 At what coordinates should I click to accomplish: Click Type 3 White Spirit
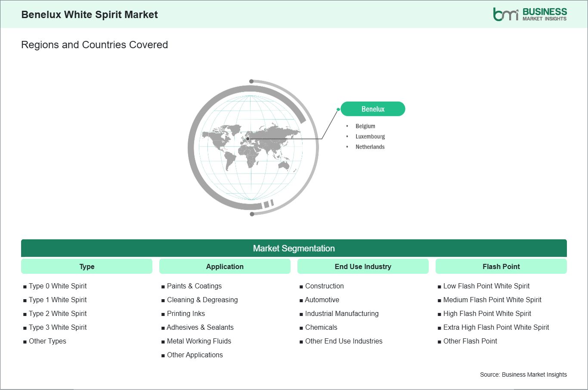click(x=58, y=327)
